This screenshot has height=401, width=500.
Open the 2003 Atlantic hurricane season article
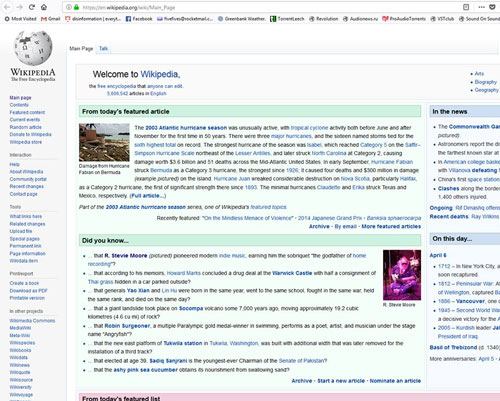click(x=186, y=128)
